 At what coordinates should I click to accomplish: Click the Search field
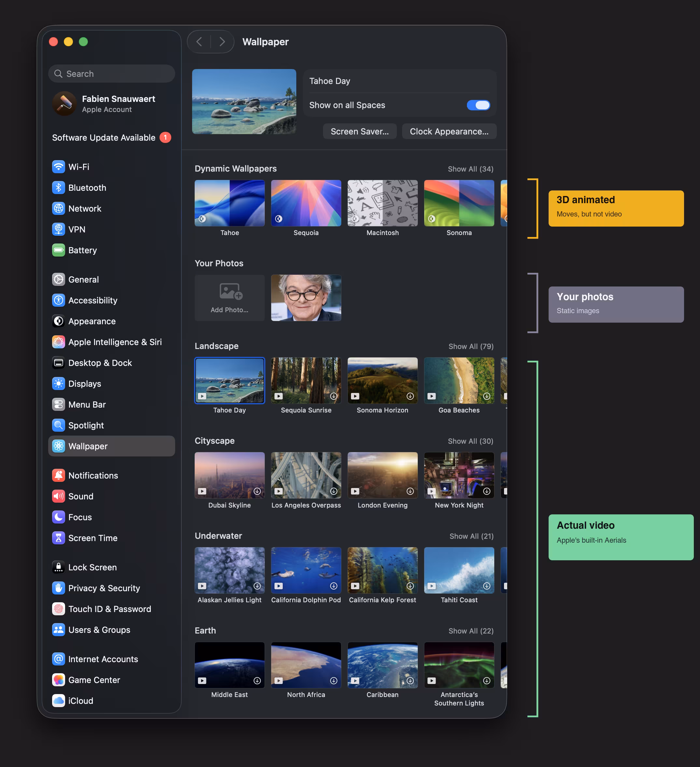(x=111, y=74)
